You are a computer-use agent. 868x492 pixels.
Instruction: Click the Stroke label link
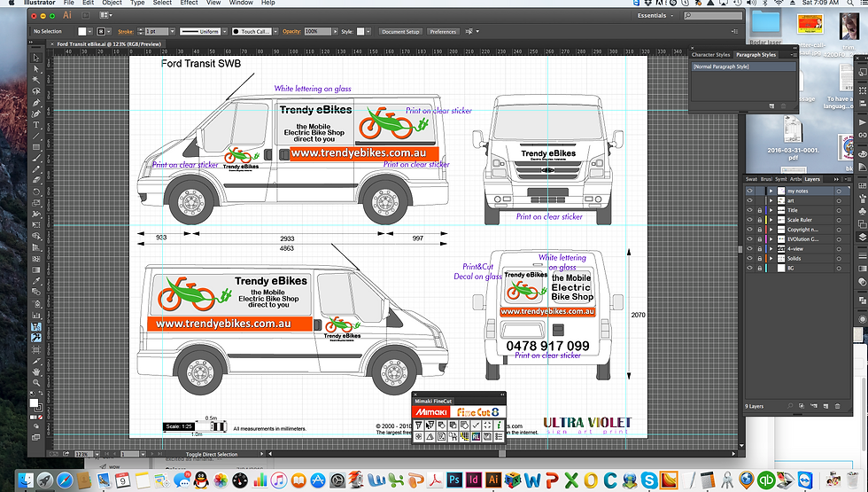126,32
